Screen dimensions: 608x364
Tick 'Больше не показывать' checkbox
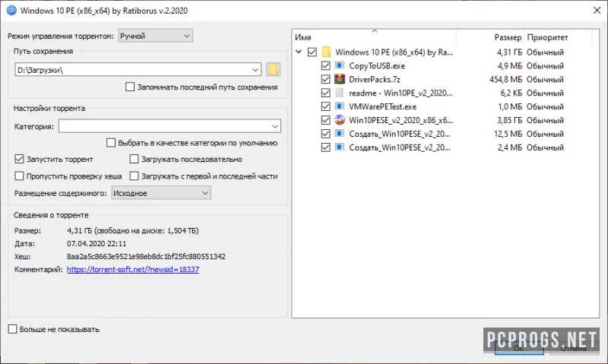(12, 329)
